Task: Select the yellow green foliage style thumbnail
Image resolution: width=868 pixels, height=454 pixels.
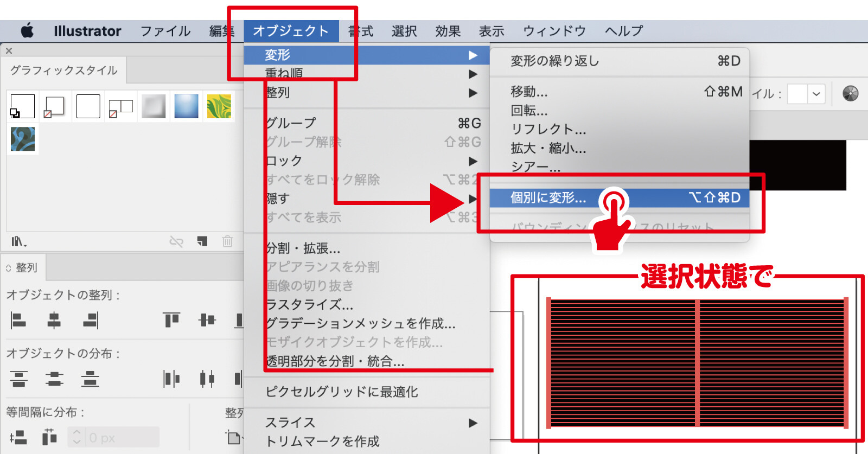Action: [219, 106]
